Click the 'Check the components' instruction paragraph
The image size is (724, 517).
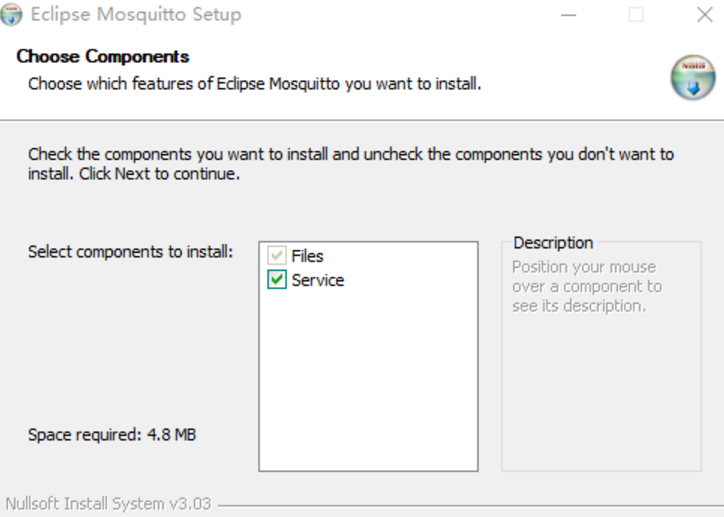pos(350,164)
